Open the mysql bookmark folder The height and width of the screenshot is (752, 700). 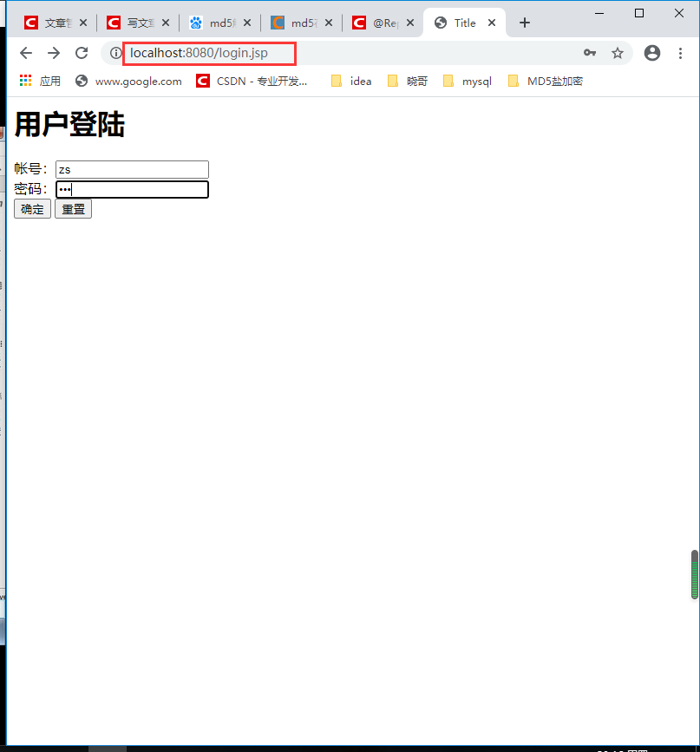[468, 81]
